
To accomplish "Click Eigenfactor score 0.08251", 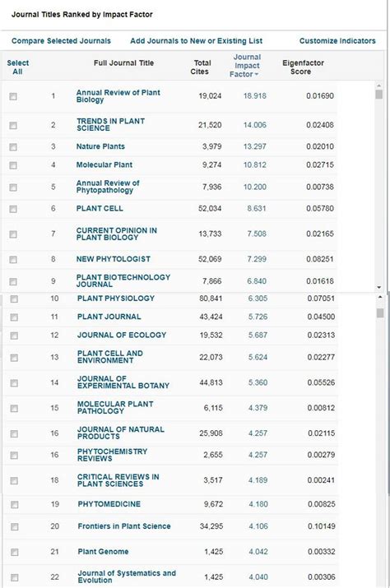I will coord(320,259).
